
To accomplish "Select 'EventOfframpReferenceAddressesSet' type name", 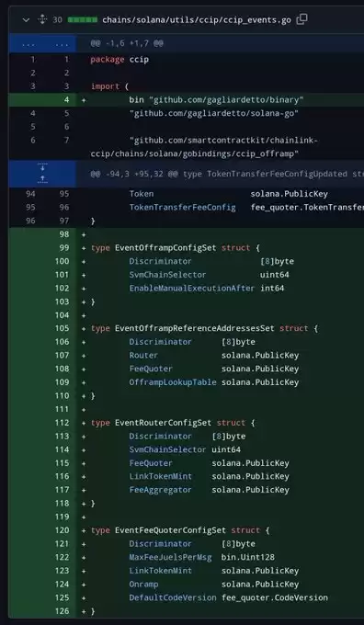I will click(195, 328).
